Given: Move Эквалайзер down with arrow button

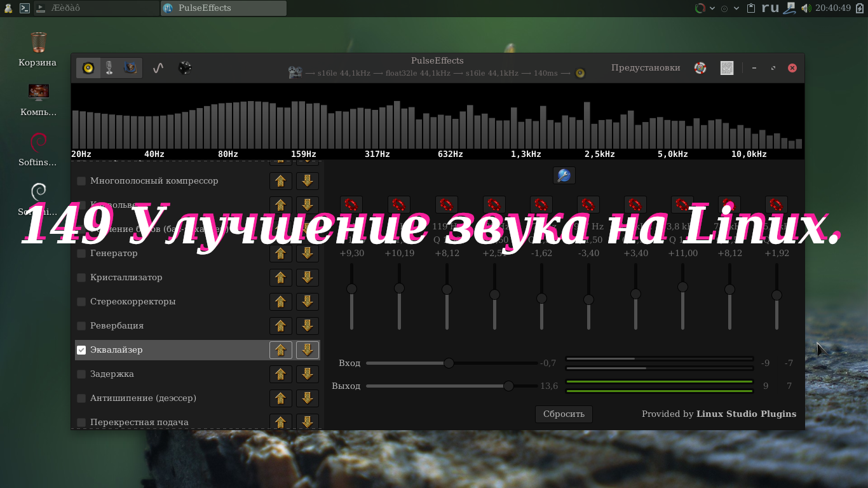Looking at the screenshot, I should [x=308, y=350].
